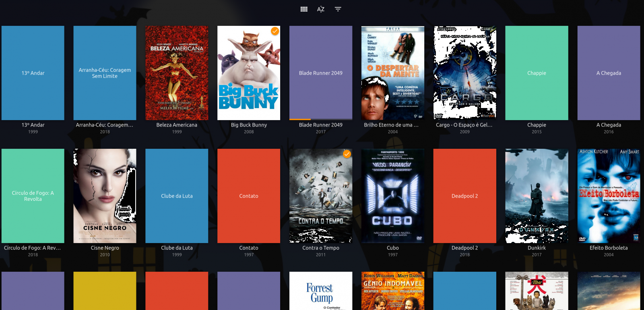This screenshot has width=644, height=310.
Task: Click 'Cargo - O Espaço é Gel…' title
Action: tap(464, 125)
